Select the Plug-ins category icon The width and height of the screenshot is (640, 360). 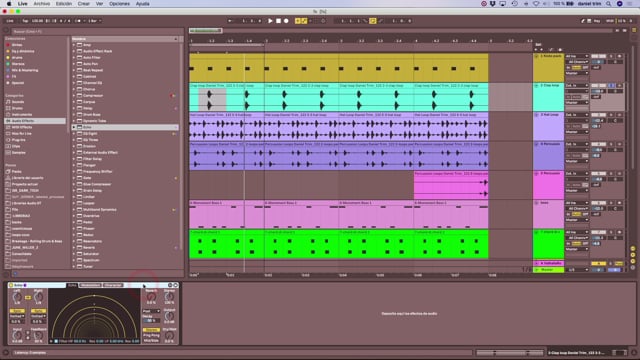[8, 140]
